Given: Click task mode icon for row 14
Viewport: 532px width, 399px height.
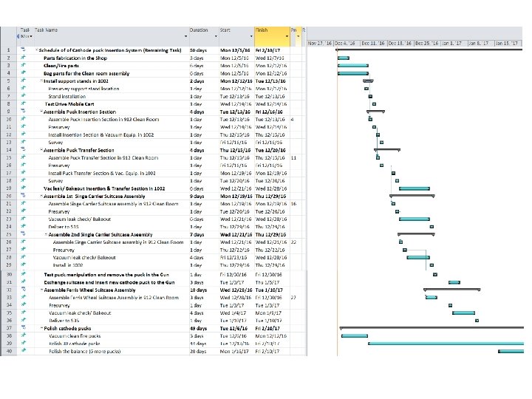Looking at the screenshot, I should [24, 149].
